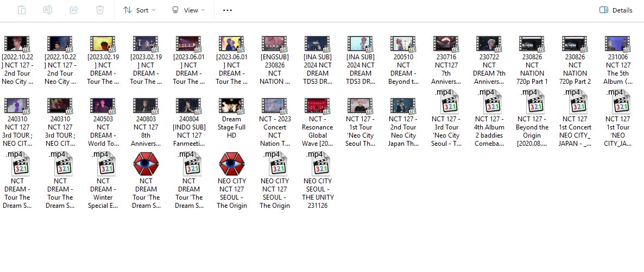Click the Delete trash can icon

pos(100,10)
